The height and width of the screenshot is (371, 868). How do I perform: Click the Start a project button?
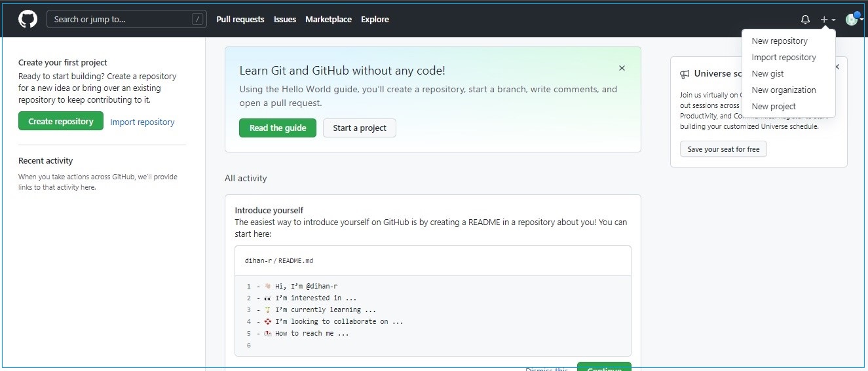[x=360, y=128]
